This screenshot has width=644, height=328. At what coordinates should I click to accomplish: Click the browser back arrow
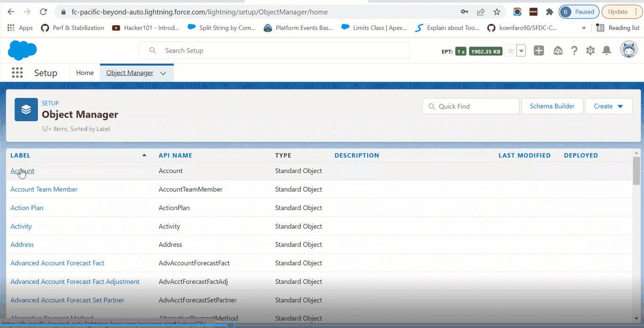click(x=11, y=12)
